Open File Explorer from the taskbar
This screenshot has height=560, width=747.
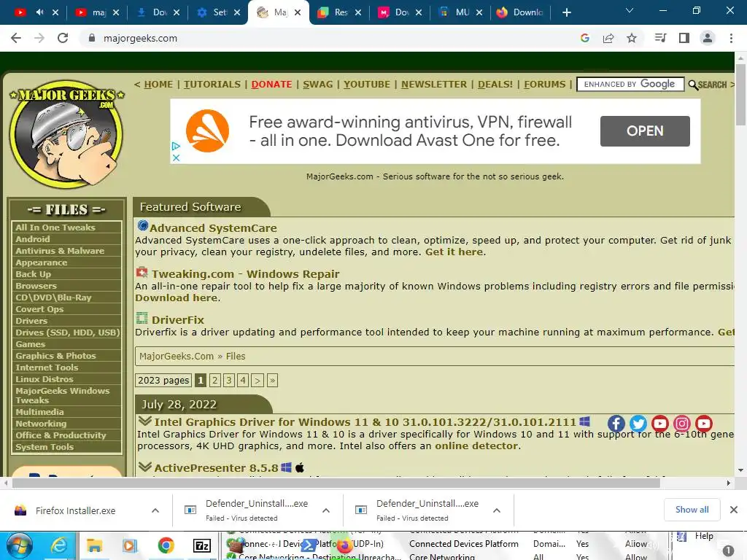click(x=94, y=545)
